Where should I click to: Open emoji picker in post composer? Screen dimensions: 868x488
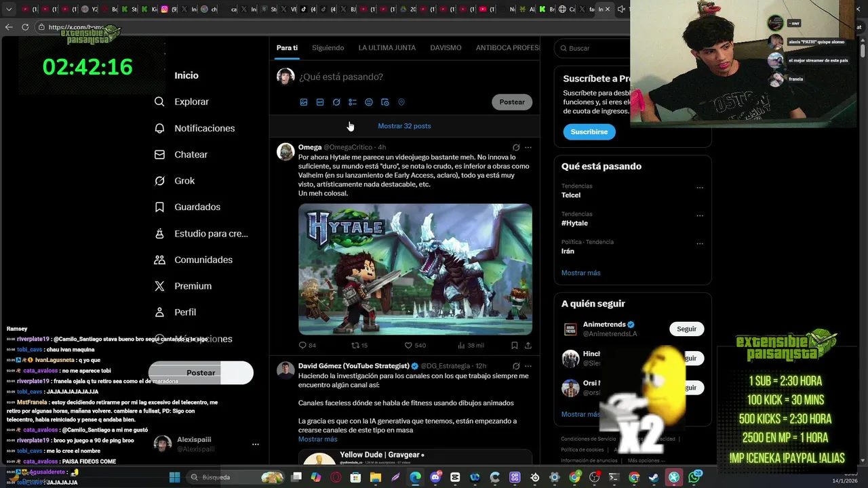(x=369, y=102)
